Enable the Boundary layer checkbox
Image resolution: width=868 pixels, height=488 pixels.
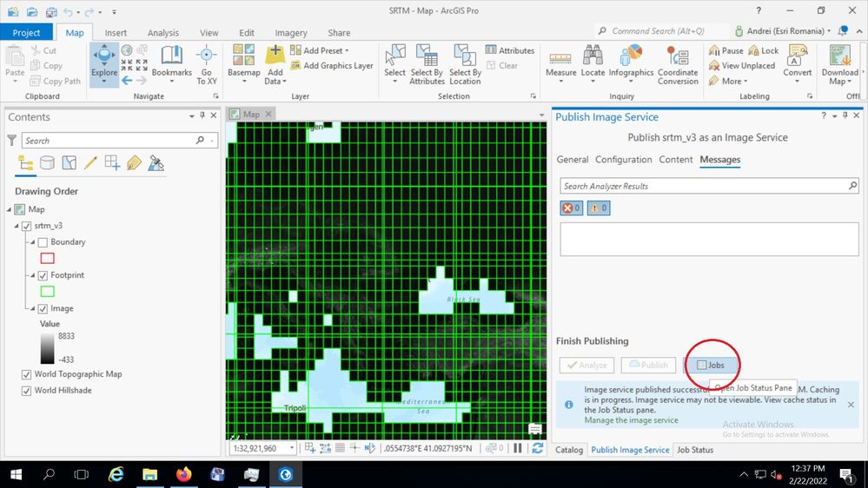coord(43,242)
